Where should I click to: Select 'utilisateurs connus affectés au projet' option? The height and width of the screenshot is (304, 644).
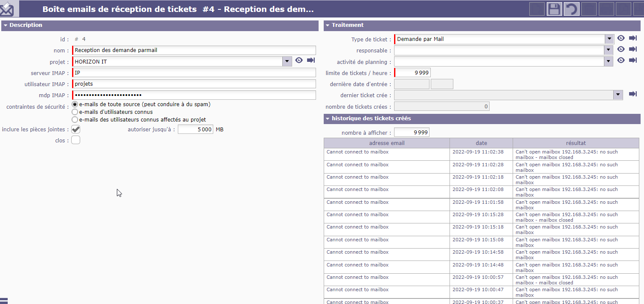(75, 120)
